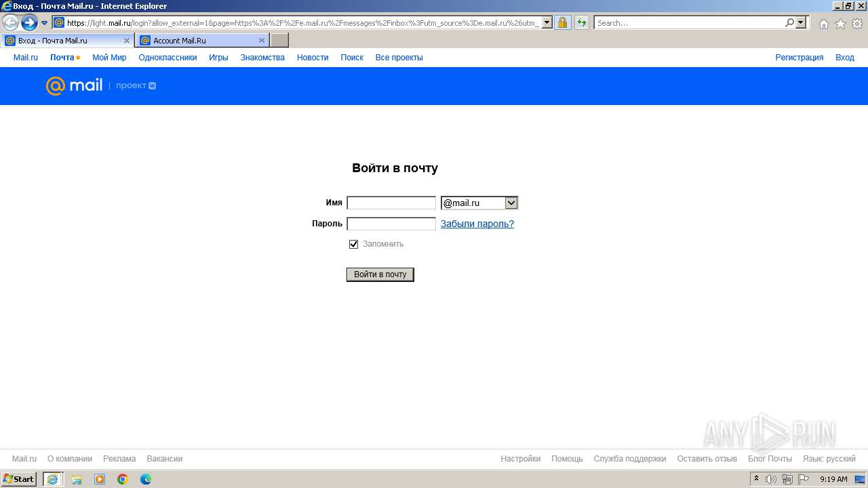Image resolution: width=868 pixels, height=488 pixels.
Task: Open the Все проекты navigation item
Action: pyautogui.click(x=399, y=58)
